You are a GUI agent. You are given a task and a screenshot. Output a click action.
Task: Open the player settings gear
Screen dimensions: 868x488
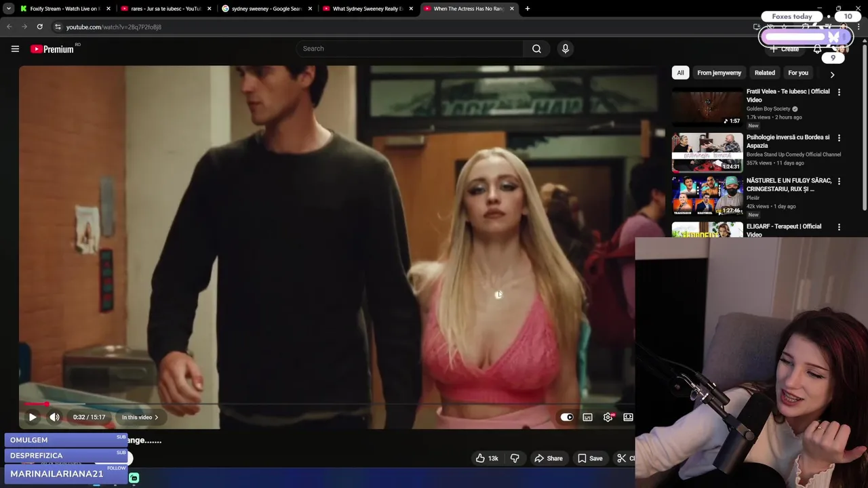pyautogui.click(x=608, y=418)
